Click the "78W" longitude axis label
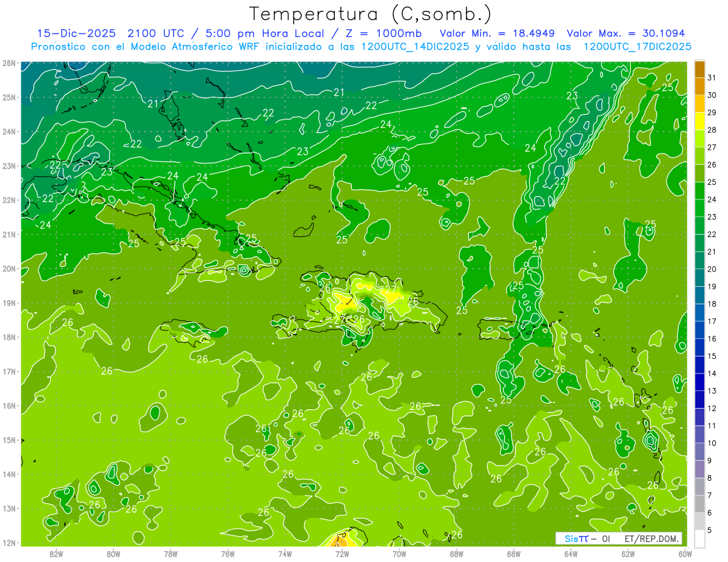The width and height of the screenshot is (728, 562). 170,554
